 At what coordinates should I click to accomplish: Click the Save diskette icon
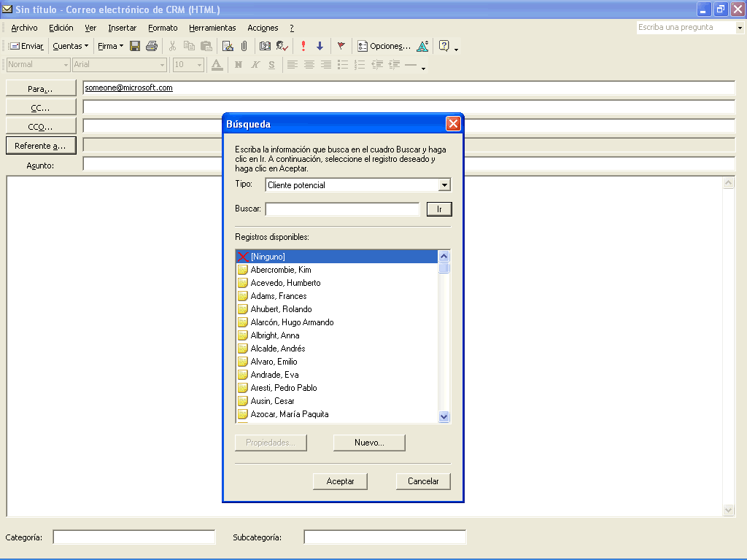[x=135, y=46]
